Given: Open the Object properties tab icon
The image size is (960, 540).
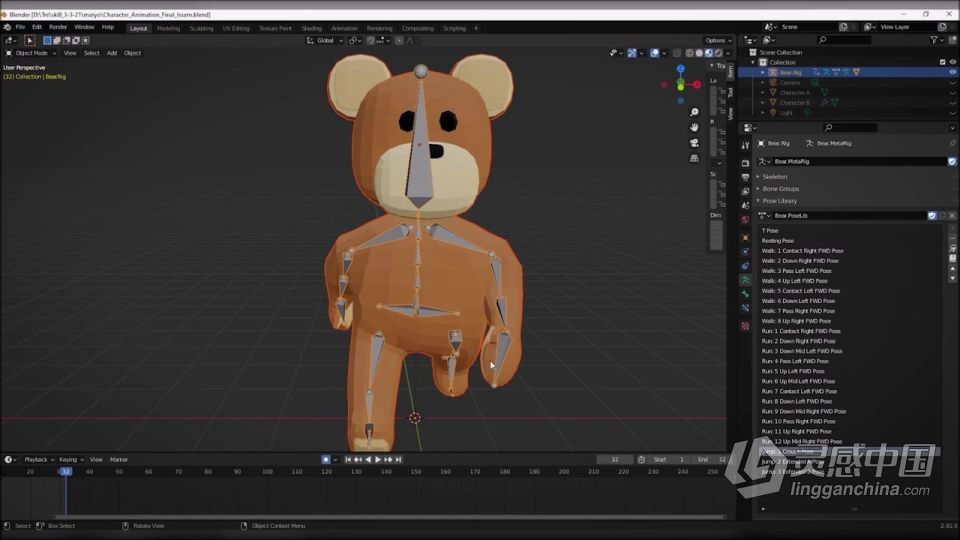Looking at the screenshot, I should click(x=745, y=238).
